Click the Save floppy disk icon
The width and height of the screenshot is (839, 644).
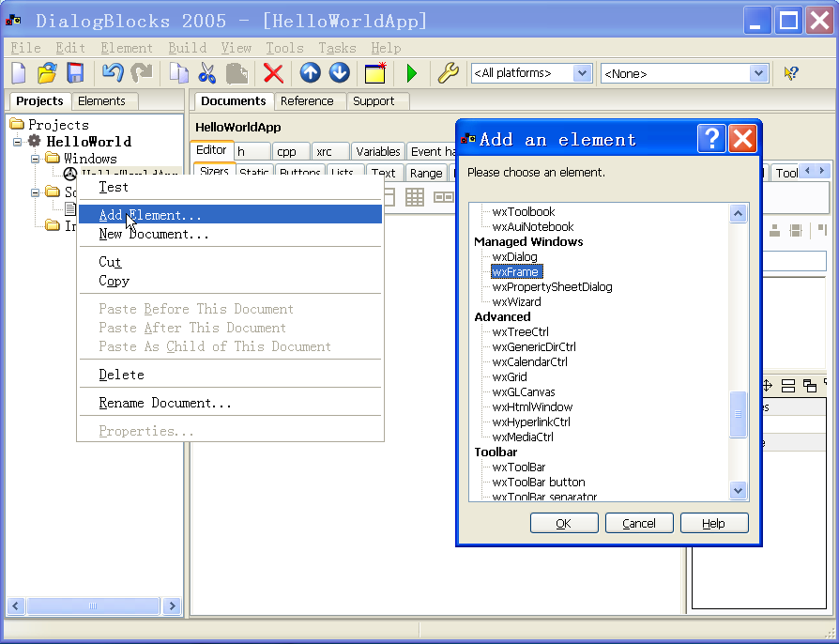(x=75, y=73)
